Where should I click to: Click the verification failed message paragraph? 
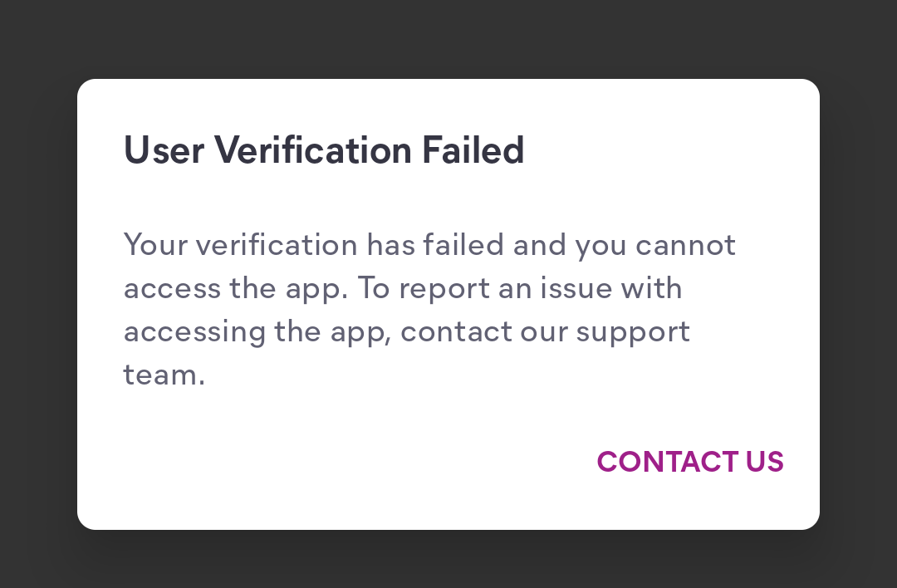point(429,310)
